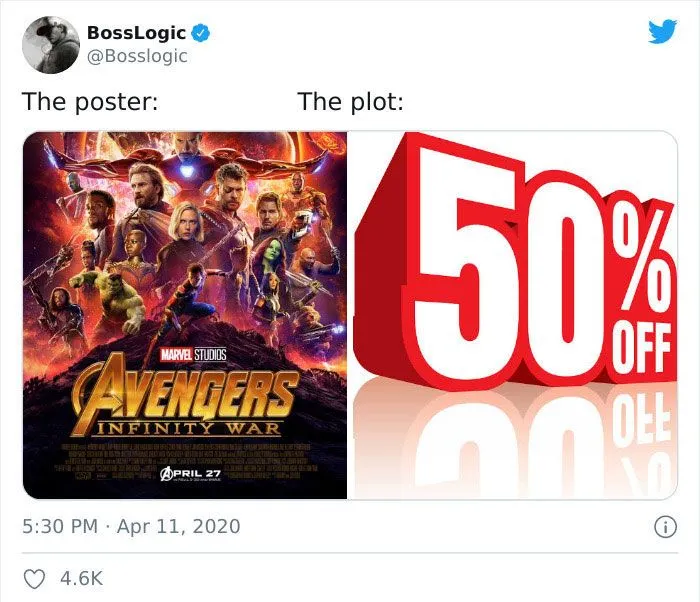Open the Avengers Infinity War poster image

[185, 315]
